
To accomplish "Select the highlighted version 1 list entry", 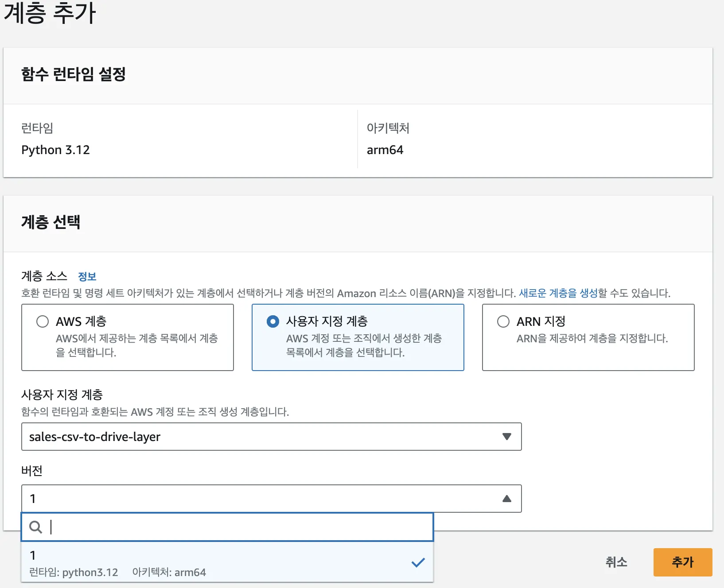I will point(177,562).
